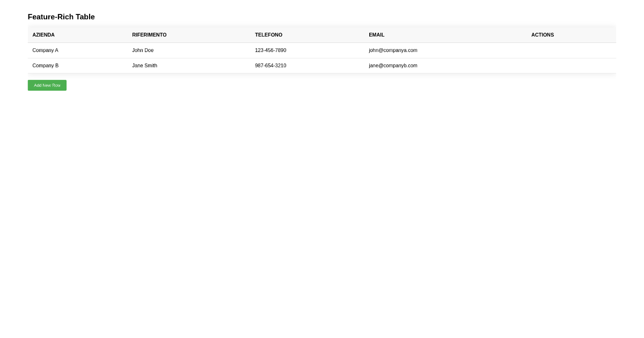
Task: Sort the table by AZIENDA column
Action: (x=43, y=34)
